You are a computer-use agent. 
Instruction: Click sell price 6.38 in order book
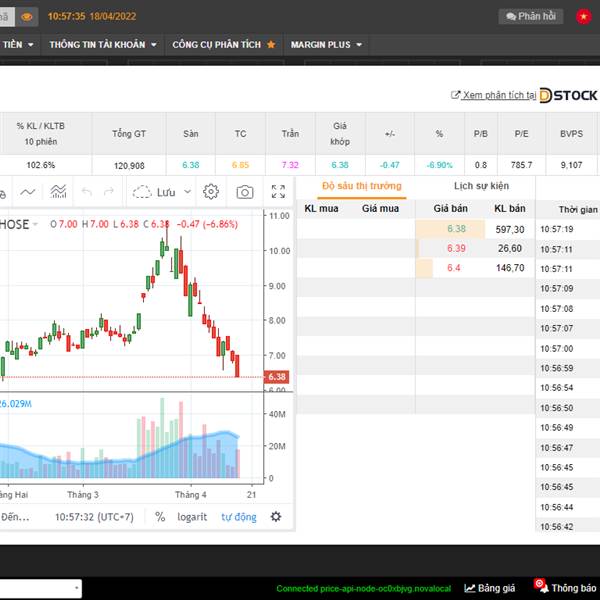pos(456,229)
